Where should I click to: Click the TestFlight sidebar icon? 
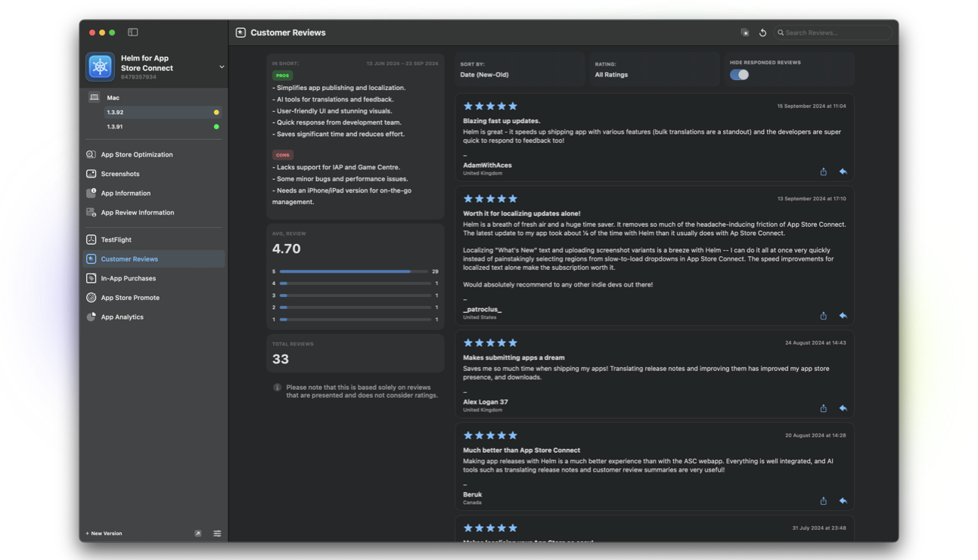point(91,240)
